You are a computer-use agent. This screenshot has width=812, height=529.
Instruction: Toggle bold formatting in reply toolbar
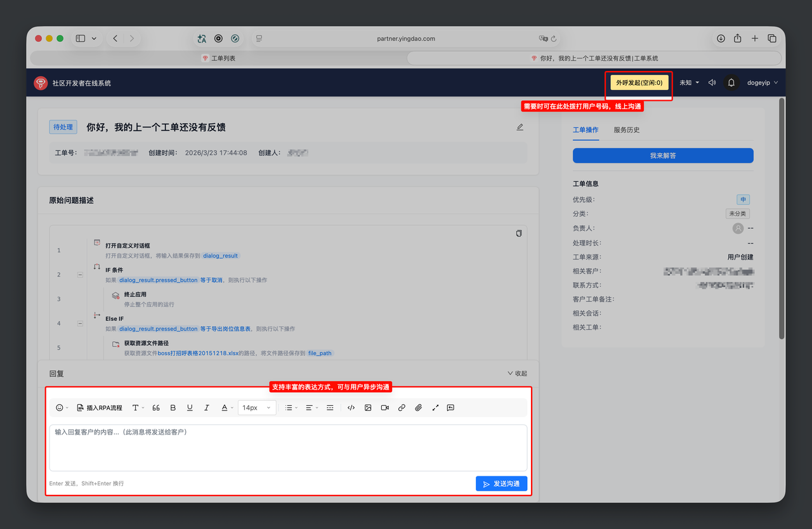click(x=173, y=408)
